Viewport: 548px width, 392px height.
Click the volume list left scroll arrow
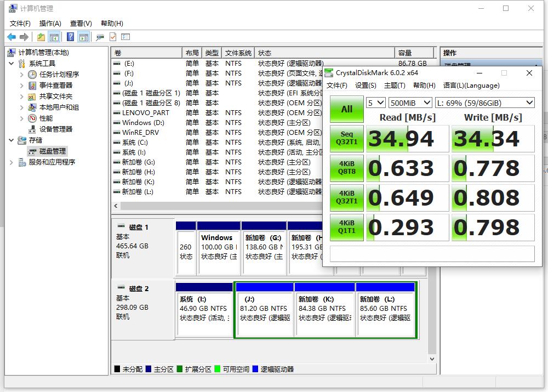(x=116, y=206)
